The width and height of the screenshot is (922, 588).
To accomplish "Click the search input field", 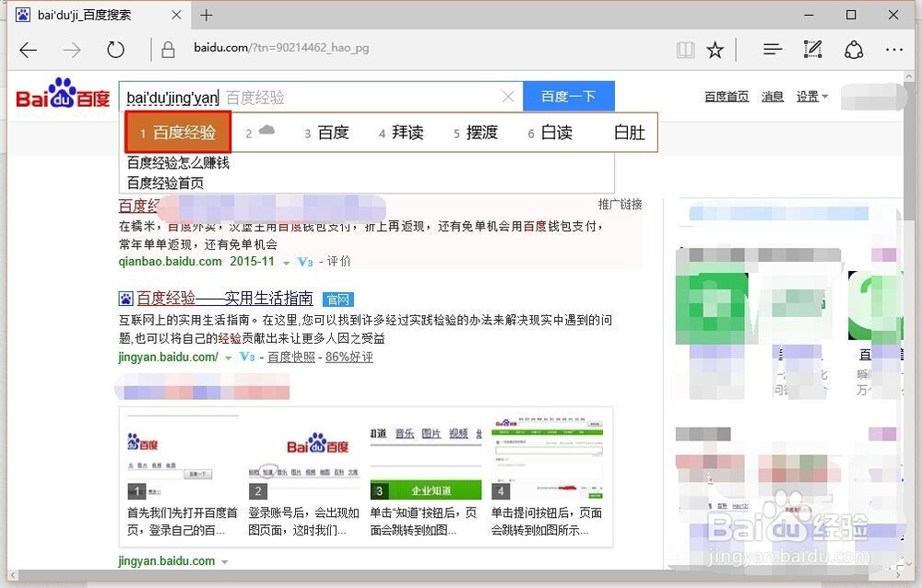I will coord(321,97).
